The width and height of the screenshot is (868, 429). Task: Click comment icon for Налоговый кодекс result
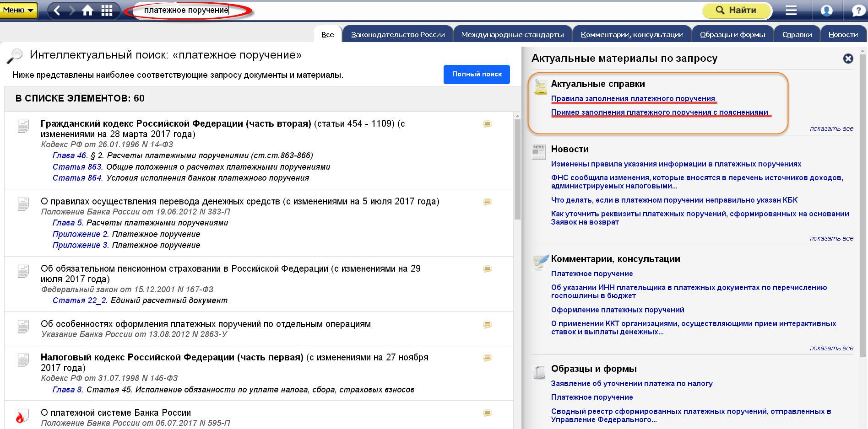pyautogui.click(x=488, y=358)
